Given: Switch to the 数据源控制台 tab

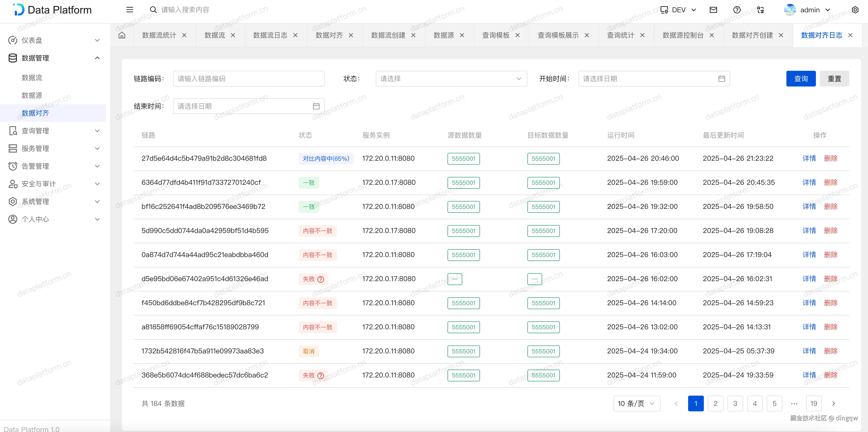Looking at the screenshot, I should [683, 35].
